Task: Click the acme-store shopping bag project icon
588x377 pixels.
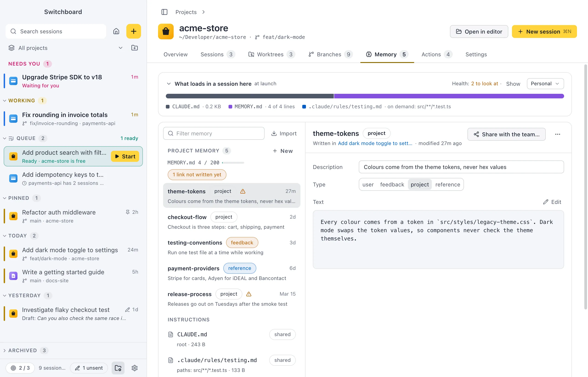Action: click(x=166, y=31)
